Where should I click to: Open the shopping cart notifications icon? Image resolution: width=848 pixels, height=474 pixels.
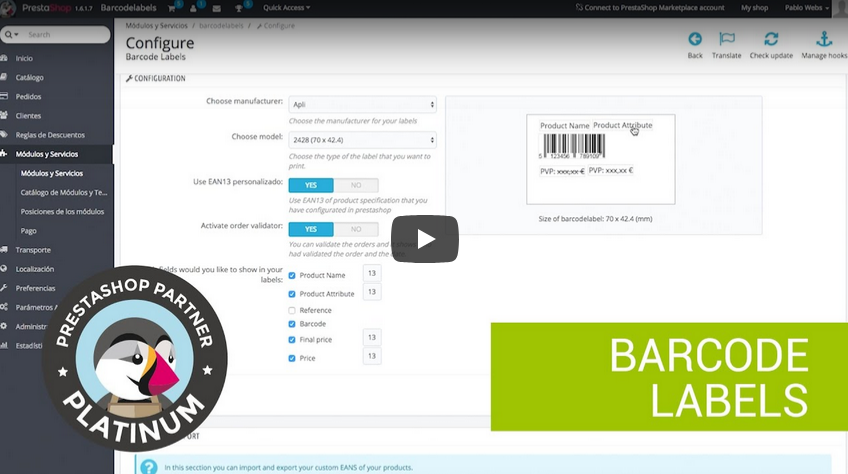[x=172, y=8]
